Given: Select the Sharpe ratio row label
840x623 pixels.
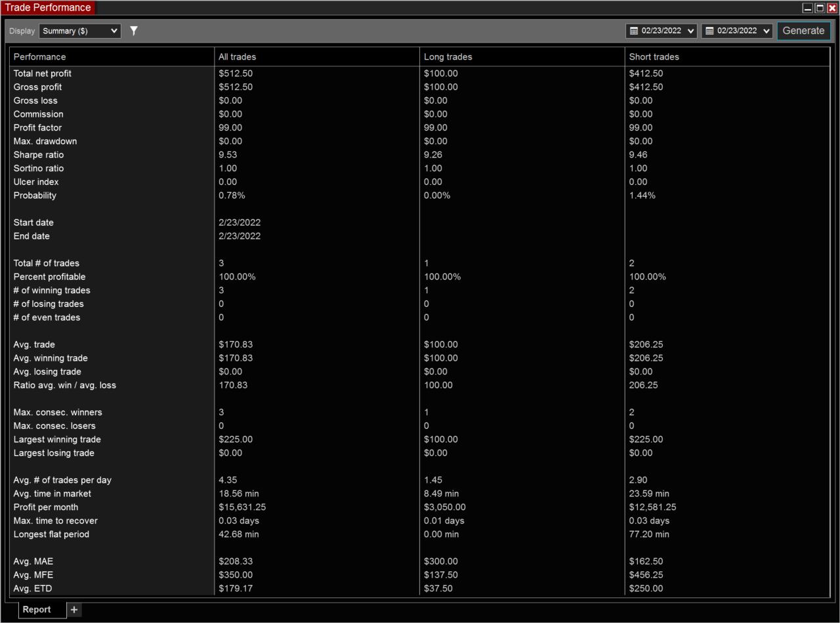Looking at the screenshot, I should click(39, 155).
